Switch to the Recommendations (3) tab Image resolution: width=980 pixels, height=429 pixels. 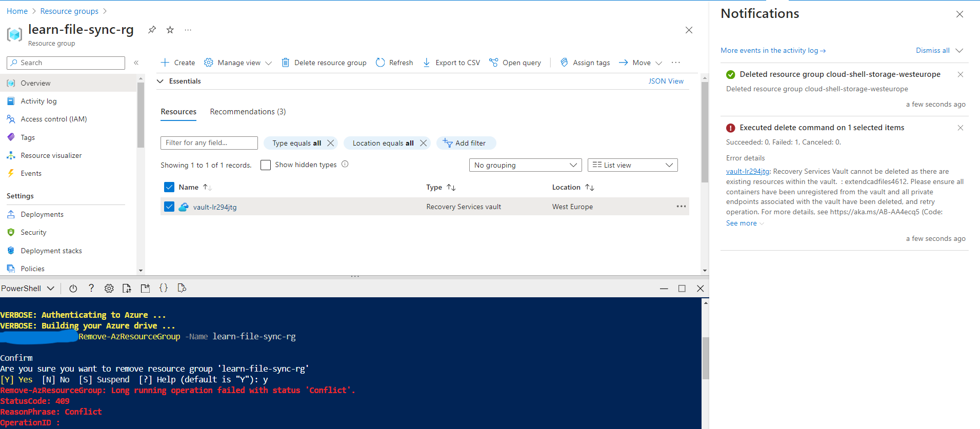point(248,112)
